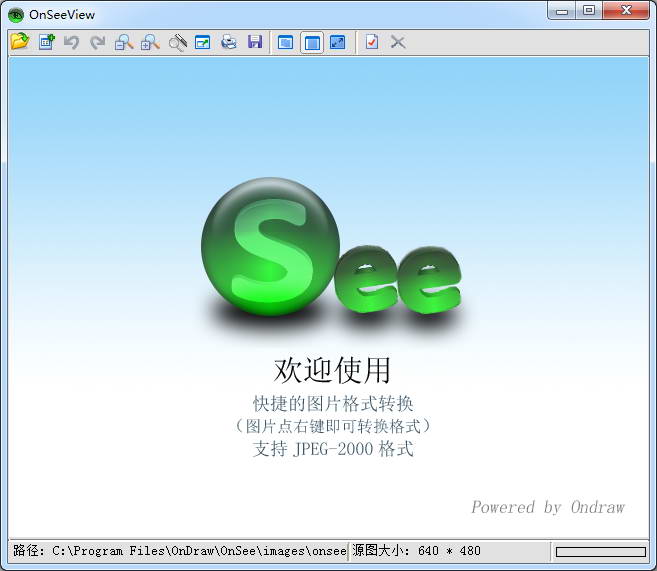Minimize the OnSeeView window
This screenshot has width=657, height=571.
(562, 11)
